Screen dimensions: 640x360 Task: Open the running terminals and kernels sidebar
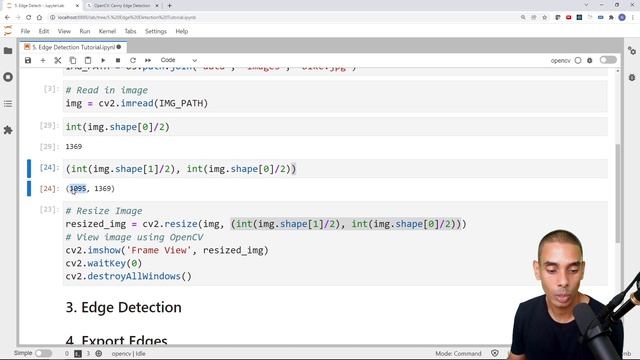point(8,77)
